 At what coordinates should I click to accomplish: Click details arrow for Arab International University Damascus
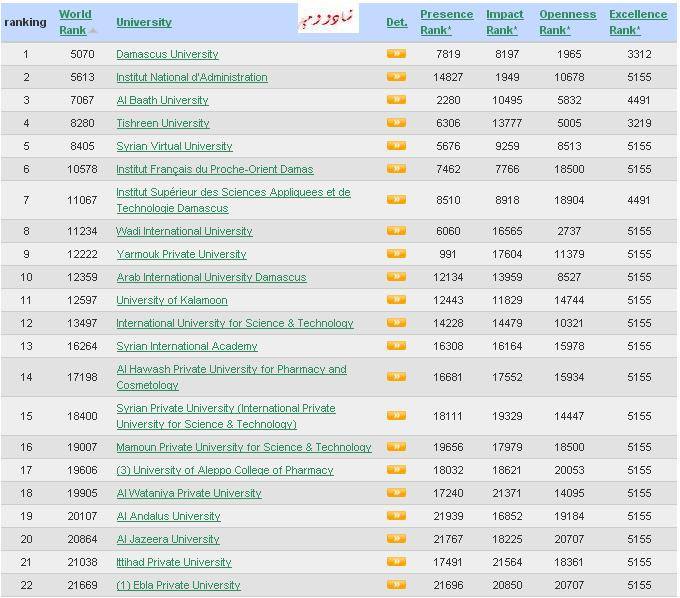point(396,277)
